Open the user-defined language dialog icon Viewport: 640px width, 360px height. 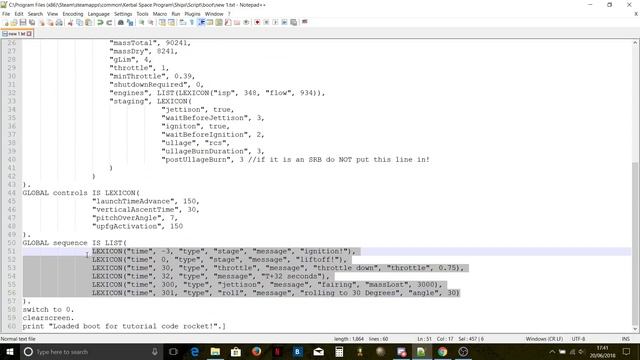[x=210, y=22]
